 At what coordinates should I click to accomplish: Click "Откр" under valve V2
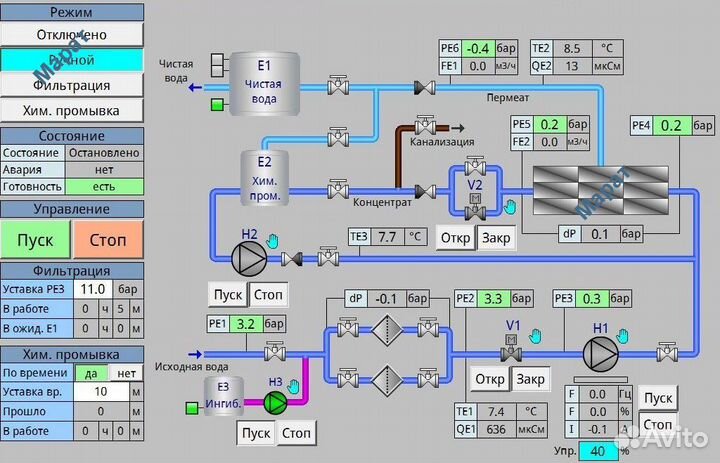click(456, 239)
